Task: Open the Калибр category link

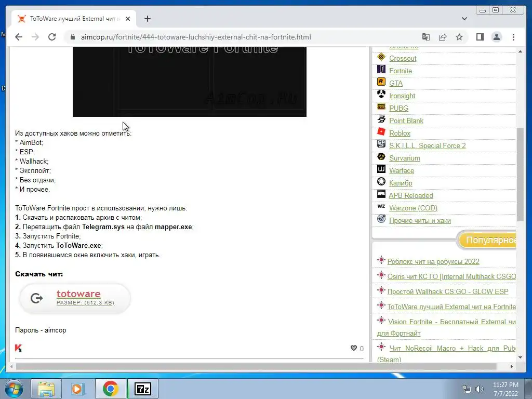Action: (401, 183)
